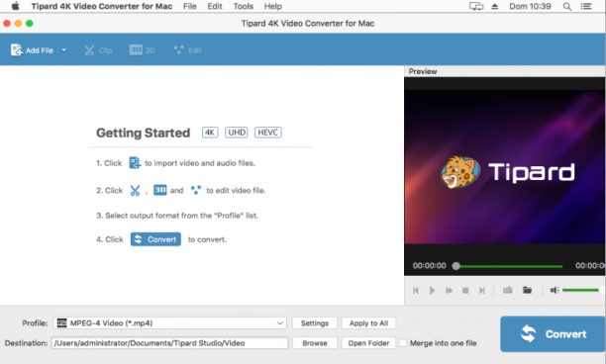Click the 4K badge
This screenshot has width=606, height=364.
pos(210,133)
